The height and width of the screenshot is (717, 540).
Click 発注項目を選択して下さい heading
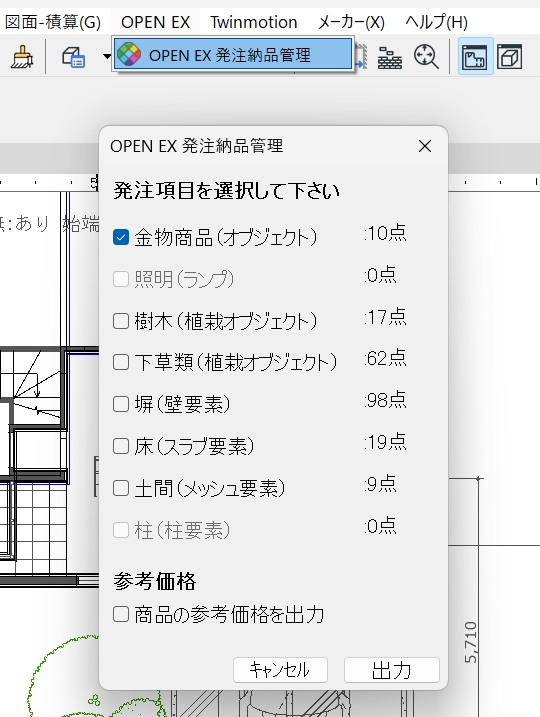tap(226, 191)
